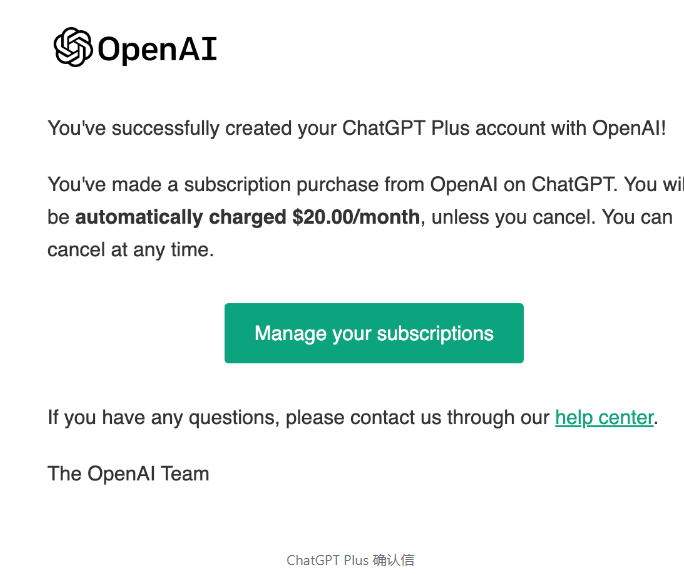Image resolution: width=684 pixels, height=574 pixels.
Task: Click 'please contact us through our' text
Action: pyautogui.click(x=418, y=417)
